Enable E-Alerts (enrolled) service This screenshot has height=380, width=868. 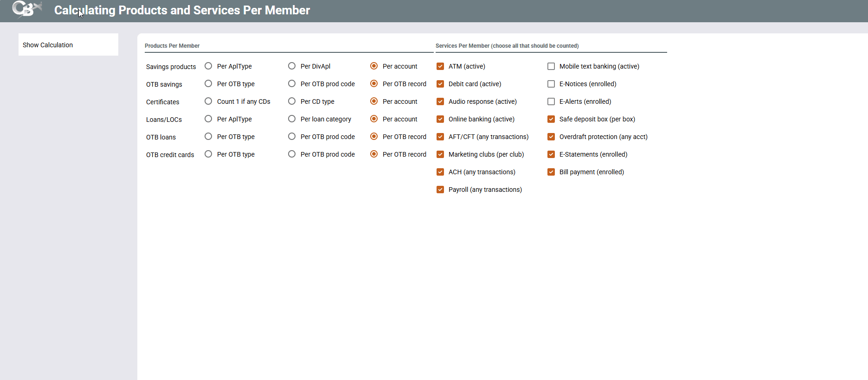point(551,101)
